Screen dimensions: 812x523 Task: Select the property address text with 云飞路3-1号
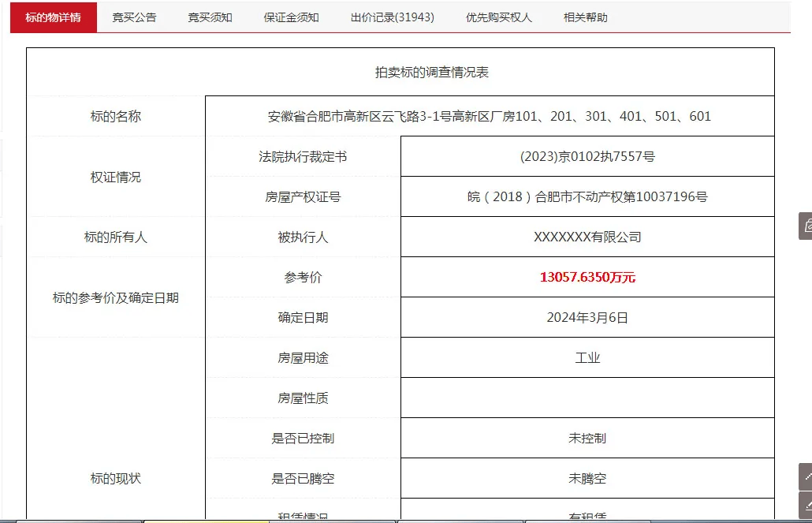coord(490,116)
